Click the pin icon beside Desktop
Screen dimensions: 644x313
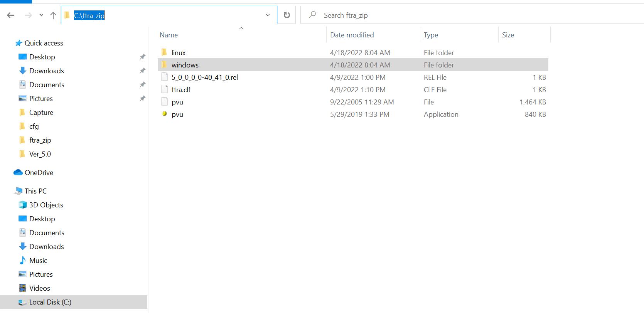(142, 57)
